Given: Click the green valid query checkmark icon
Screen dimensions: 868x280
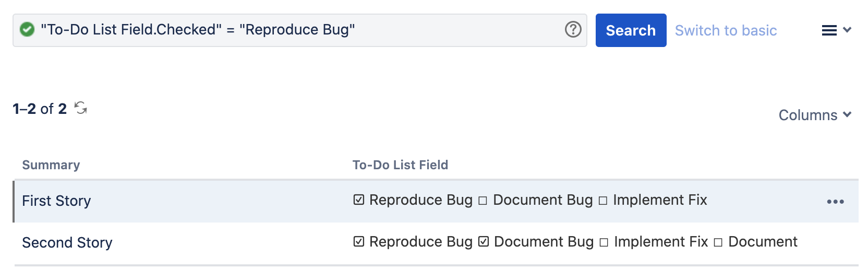Looking at the screenshot, I should 27,30.
